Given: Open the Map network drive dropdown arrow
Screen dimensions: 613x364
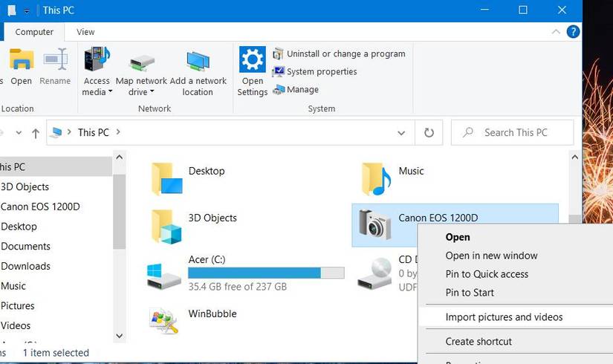Looking at the screenshot, I should click(x=152, y=91).
